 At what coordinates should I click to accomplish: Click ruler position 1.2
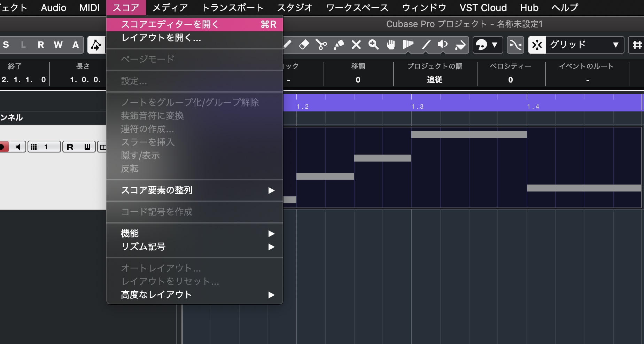click(302, 106)
